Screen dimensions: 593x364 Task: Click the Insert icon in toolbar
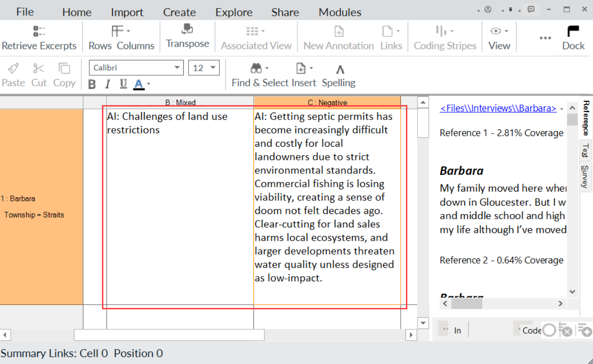point(302,69)
